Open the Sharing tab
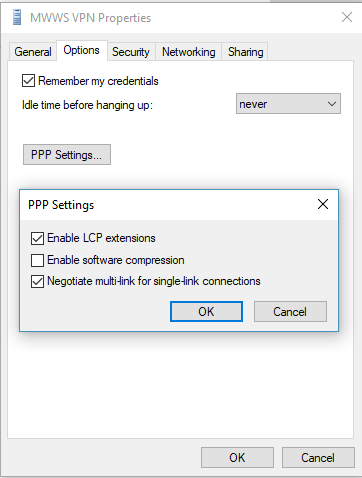This screenshot has width=362, height=478. point(245,52)
